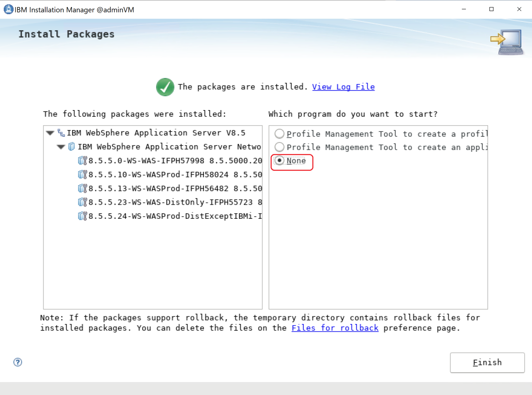Select the None radio button

pos(279,161)
